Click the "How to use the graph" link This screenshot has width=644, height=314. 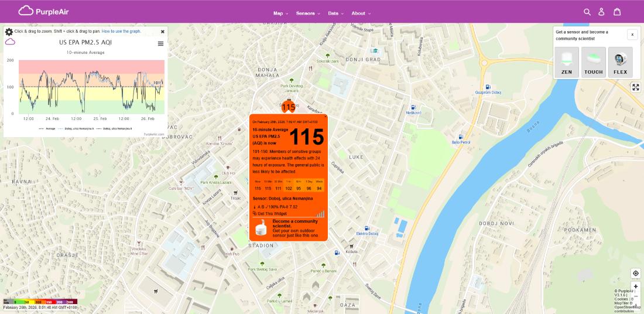(121, 31)
